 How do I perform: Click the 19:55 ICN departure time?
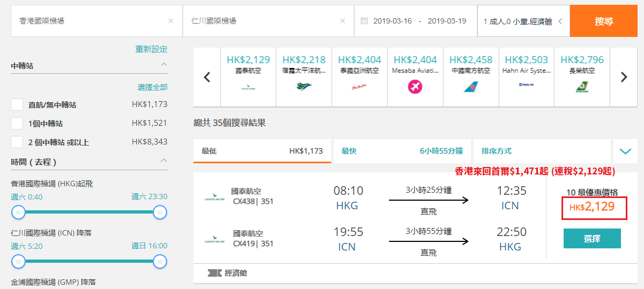(x=348, y=232)
